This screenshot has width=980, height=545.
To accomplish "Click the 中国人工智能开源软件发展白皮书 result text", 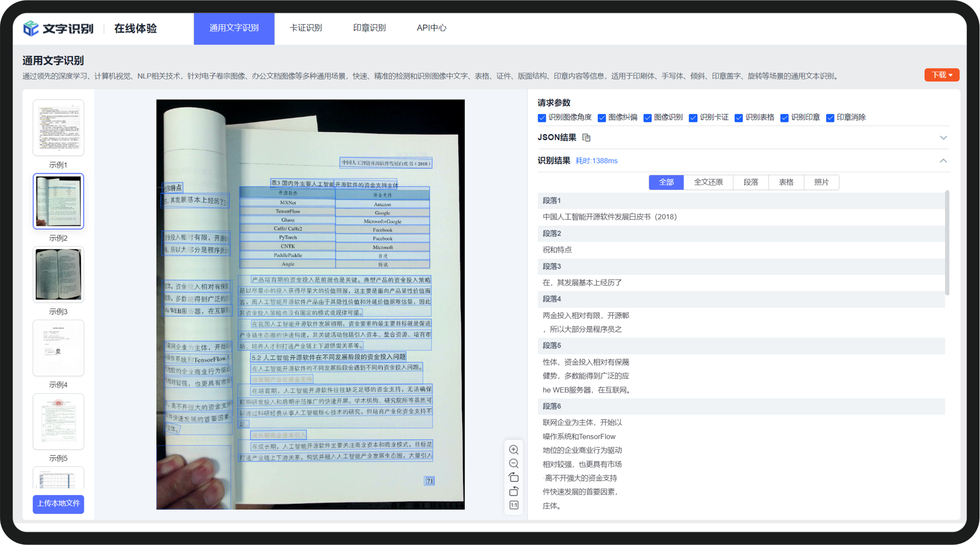I will tap(609, 217).
